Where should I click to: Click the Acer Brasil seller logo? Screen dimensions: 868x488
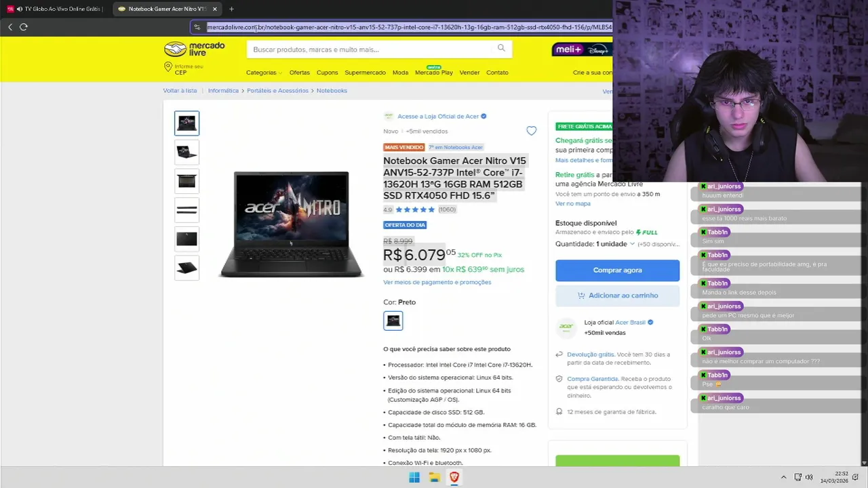[566, 327]
